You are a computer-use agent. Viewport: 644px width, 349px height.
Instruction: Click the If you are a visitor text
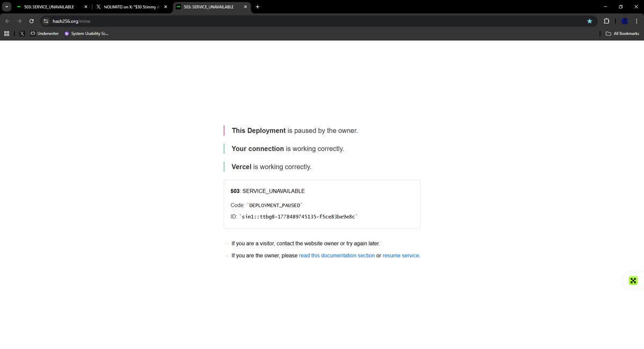[306, 244]
